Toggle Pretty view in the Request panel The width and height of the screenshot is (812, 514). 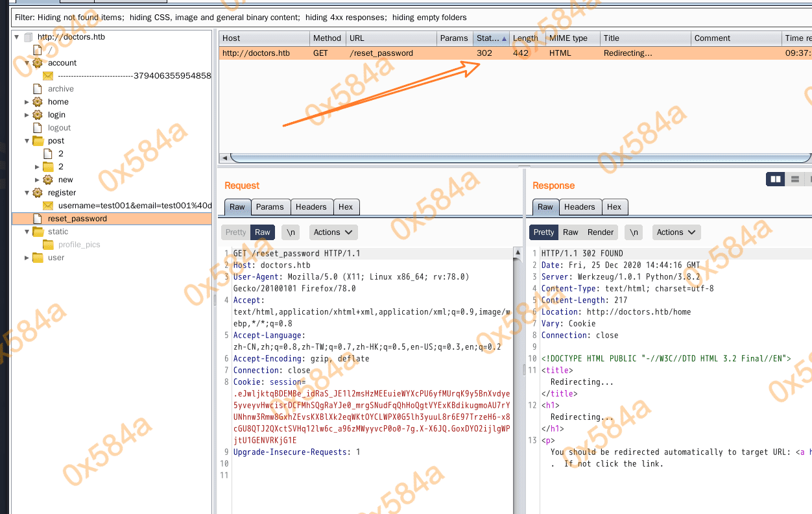[235, 232]
